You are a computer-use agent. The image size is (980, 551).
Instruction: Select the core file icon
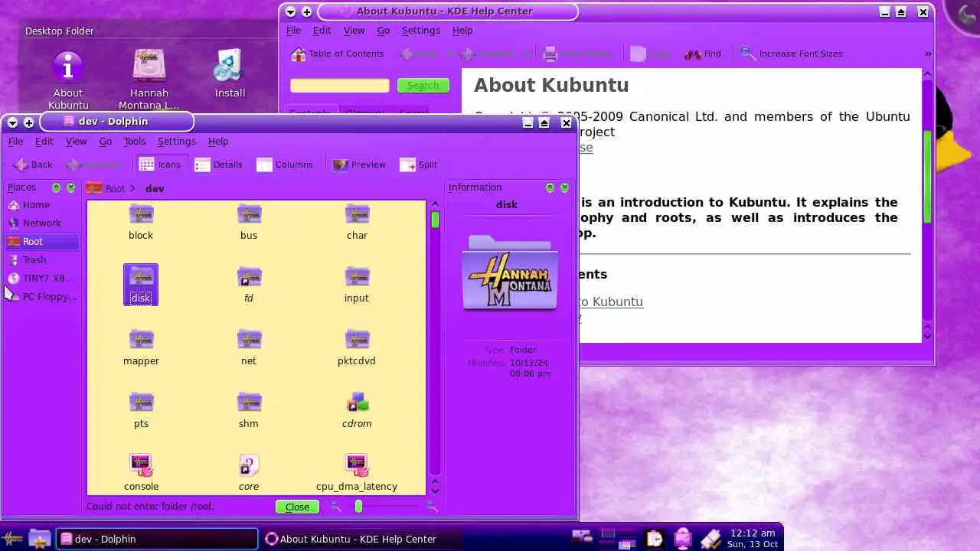tap(249, 473)
